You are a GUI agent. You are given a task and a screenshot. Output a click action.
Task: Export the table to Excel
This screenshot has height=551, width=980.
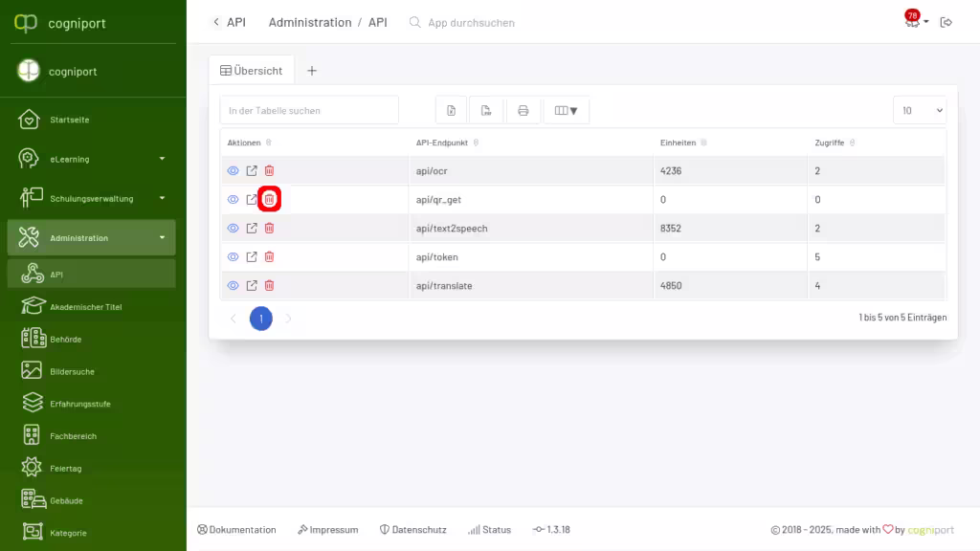452,110
